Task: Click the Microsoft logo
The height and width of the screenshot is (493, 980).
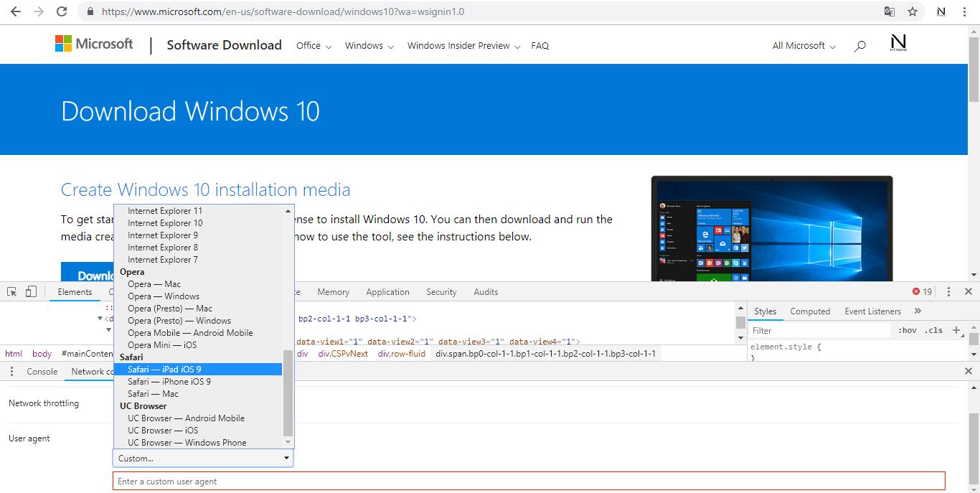Action: click(94, 44)
